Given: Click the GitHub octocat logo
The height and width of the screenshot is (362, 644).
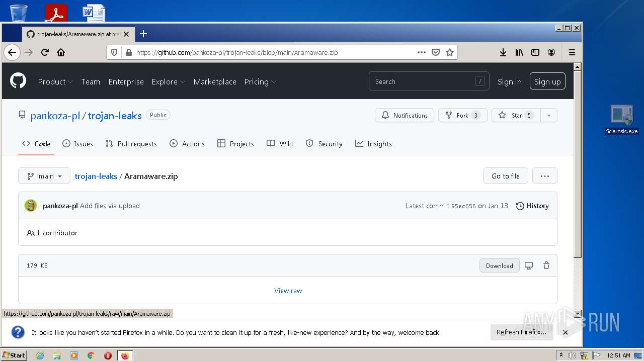Looking at the screenshot, I should [x=18, y=80].
